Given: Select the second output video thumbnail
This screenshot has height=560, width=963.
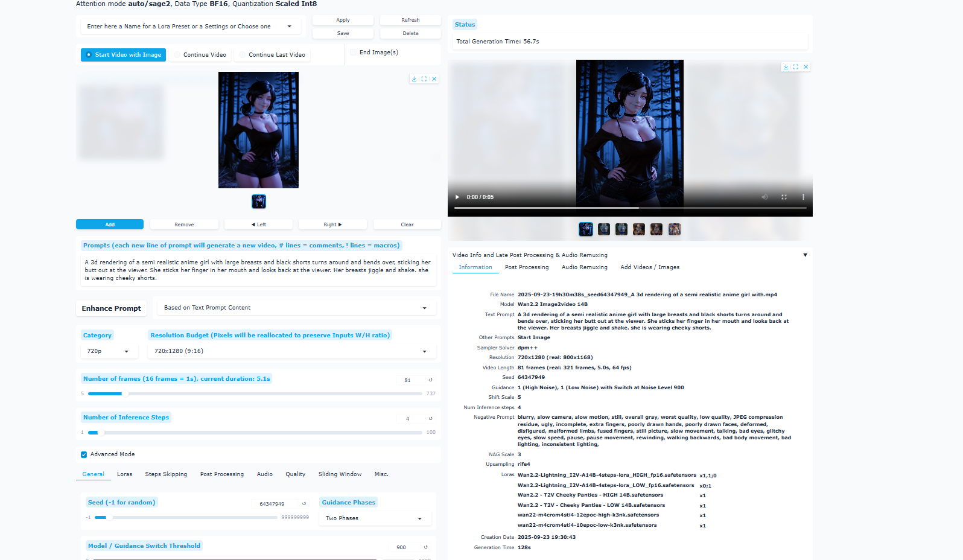Looking at the screenshot, I should click(x=604, y=229).
